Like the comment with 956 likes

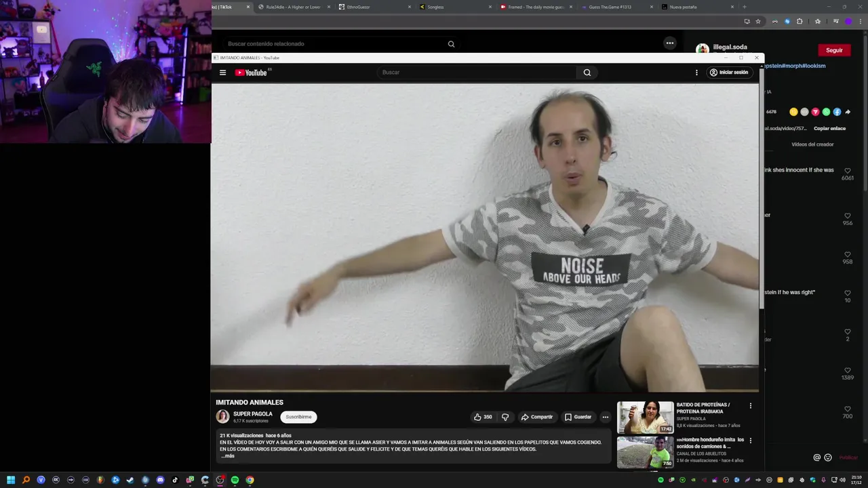click(847, 216)
